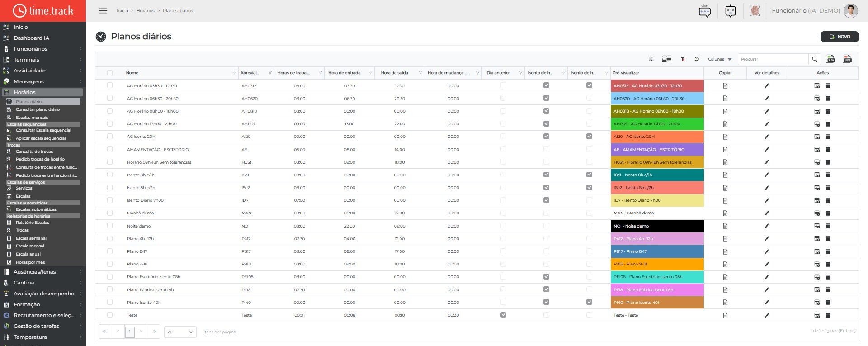Screen dimensions: 868x346
Task: Click the black NOI - Noite demo preview cell
Action: [x=657, y=226]
